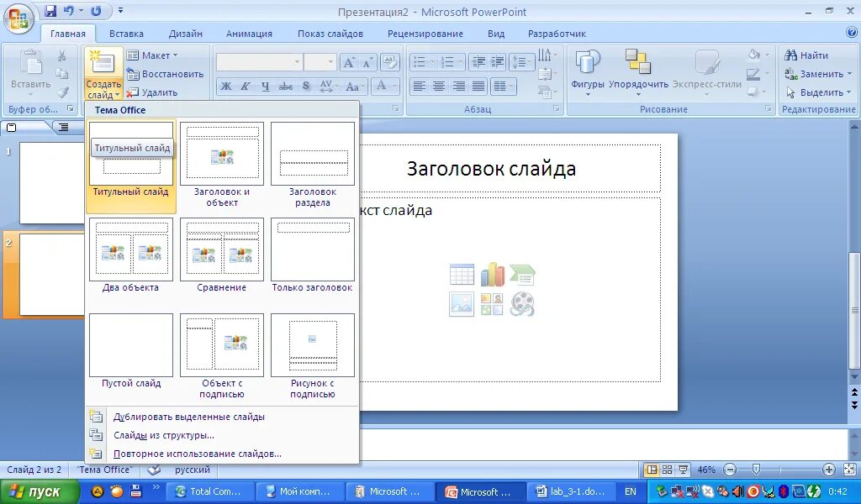Open Заменить dropdown arrow

point(849,74)
